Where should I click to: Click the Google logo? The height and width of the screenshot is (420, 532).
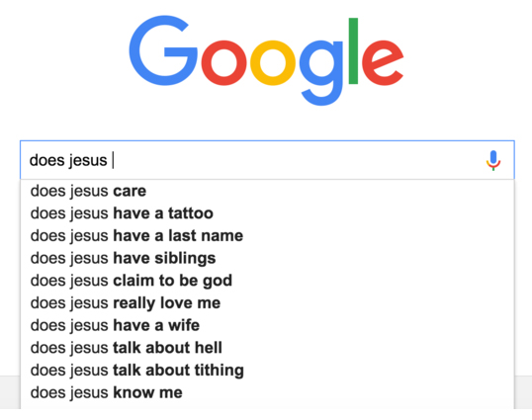point(266,60)
